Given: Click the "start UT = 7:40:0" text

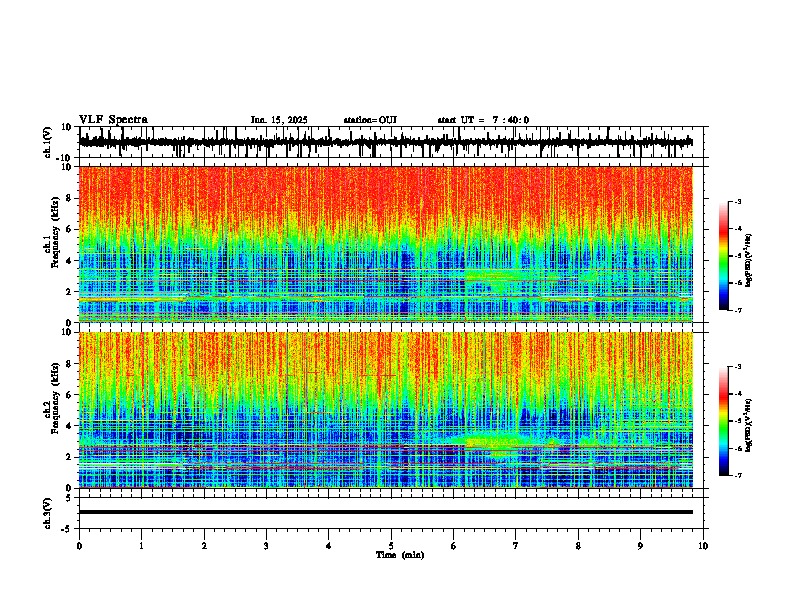Looking at the screenshot, I should pos(483,120).
